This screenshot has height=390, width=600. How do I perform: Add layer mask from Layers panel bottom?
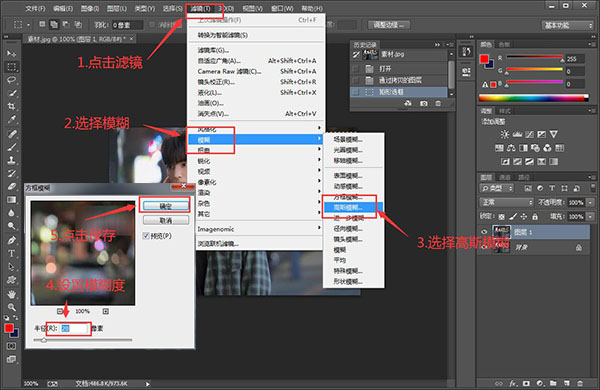tap(527, 383)
